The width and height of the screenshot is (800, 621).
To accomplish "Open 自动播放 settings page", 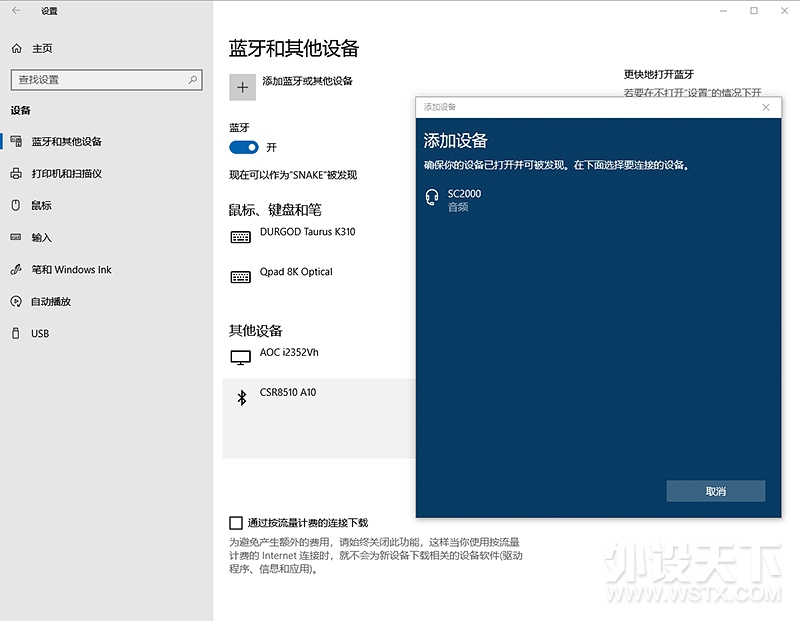I will (51, 302).
